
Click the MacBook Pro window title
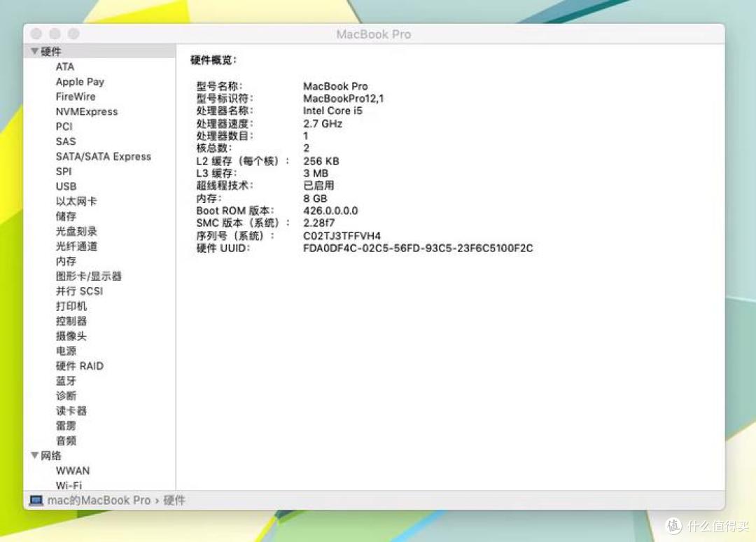(374, 34)
